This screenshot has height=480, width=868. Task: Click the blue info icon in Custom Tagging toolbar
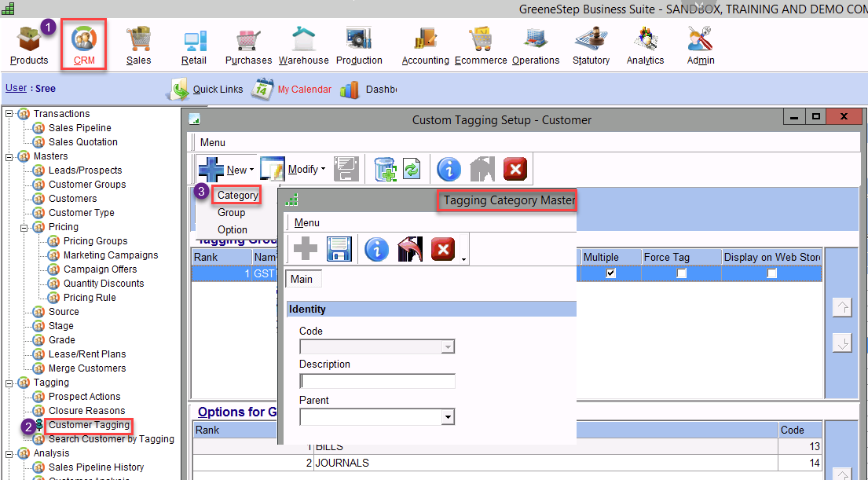coord(449,169)
